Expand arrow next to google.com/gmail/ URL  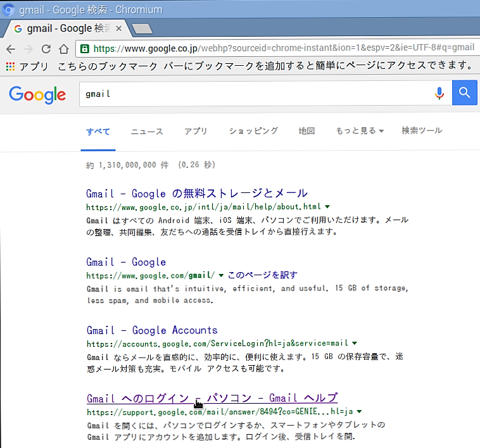221,275
